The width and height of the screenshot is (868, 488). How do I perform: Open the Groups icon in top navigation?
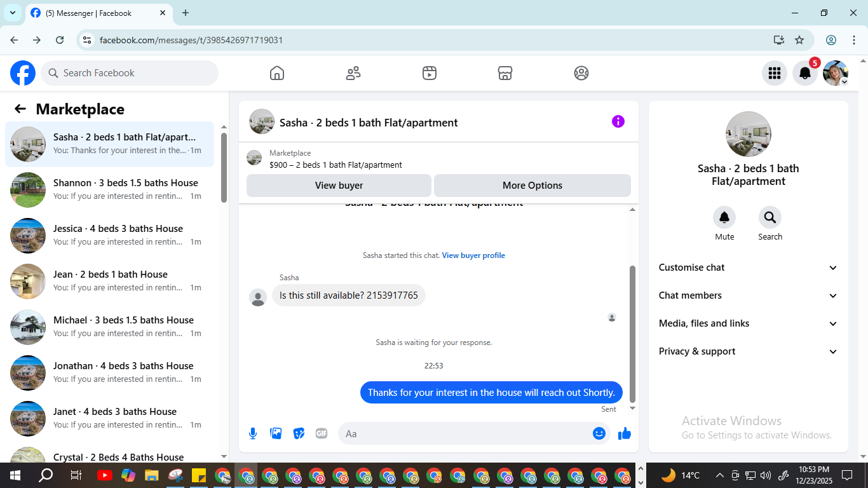coord(581,73)
